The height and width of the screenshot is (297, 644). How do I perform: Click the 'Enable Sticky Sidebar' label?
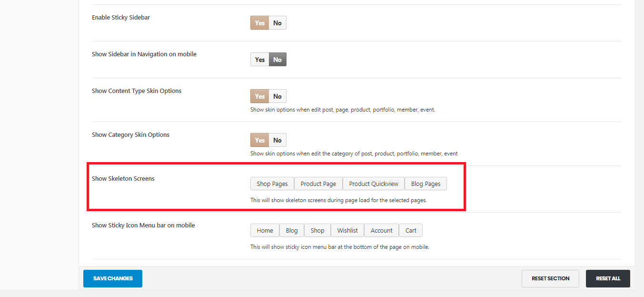[x=121, y=18]
